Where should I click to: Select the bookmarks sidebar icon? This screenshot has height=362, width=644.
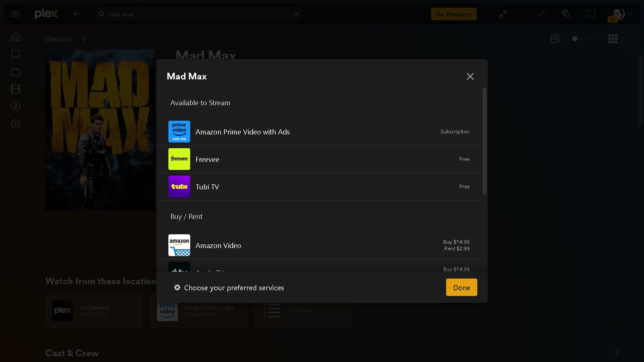click(x=15, y=54)
